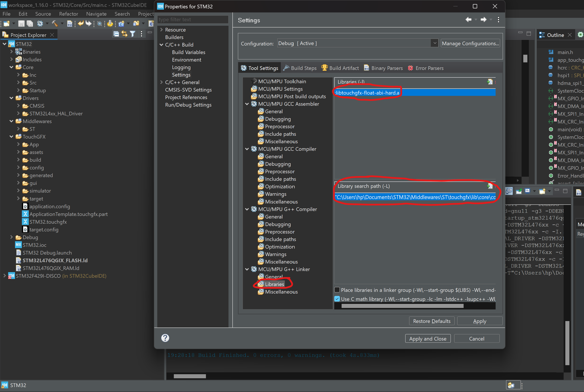Click the help question mark icon
Image resolution: width=584 pixels, height=392 pixels.
tap(165, 338)
